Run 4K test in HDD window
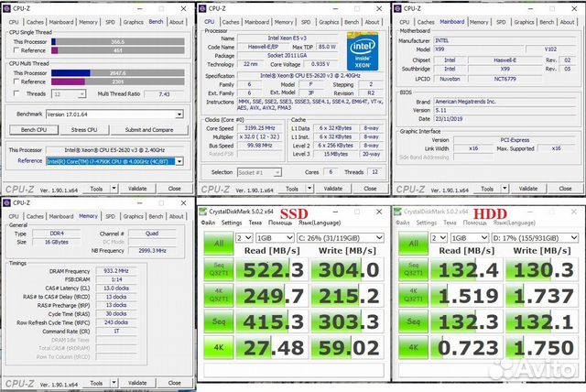Image resolution: width=586 pixels, height=392 pixels. 413,347
